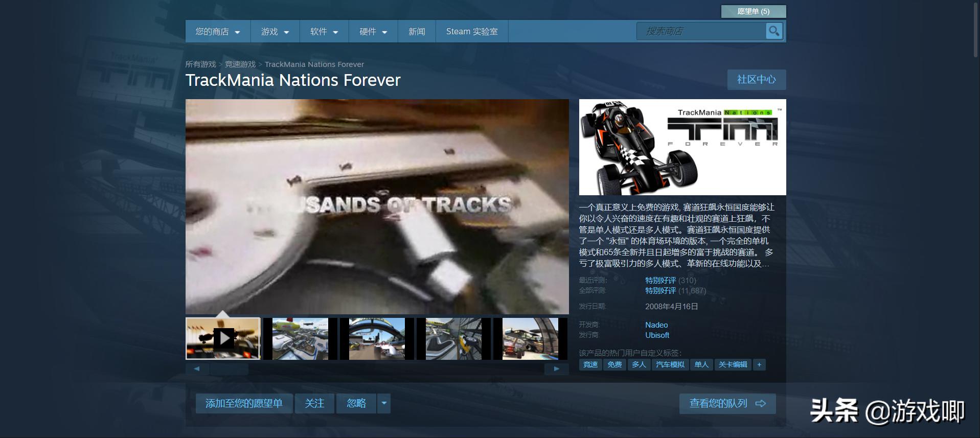
Task: Click 查看您的队列 button
Action: pos(727,403)
